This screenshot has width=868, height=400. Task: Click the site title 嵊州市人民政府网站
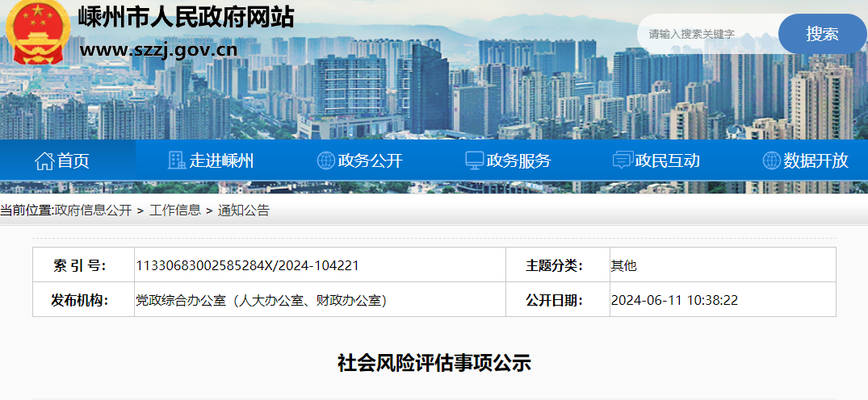(186, 17)
